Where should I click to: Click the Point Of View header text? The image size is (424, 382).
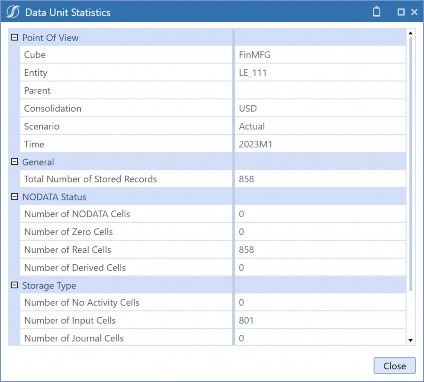click(50, 38)
